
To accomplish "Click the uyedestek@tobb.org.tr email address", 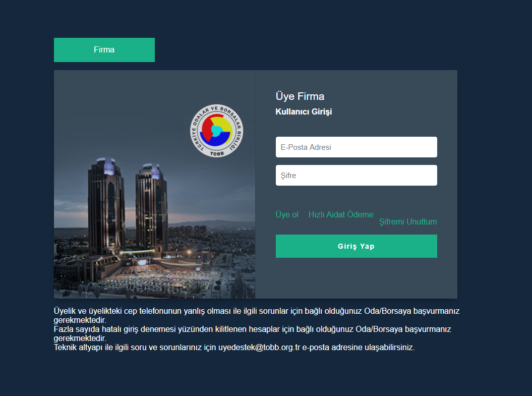I will [259, 348].
